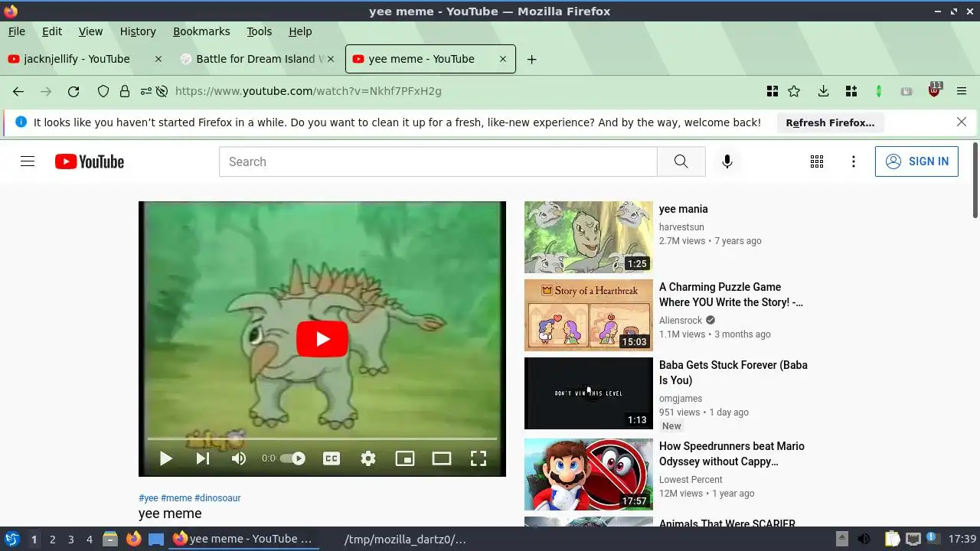Click the Refresh Firefox… button
Image resolution: width=980 pixels, height=551 pixels.
point(830,122)
